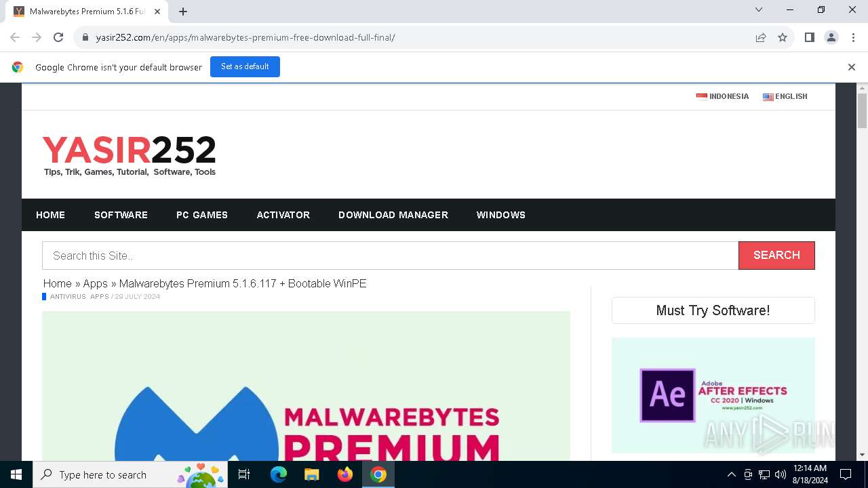This screenshot has width=868, height=488.
Task: Click the 29 JULY 2024 post date
Action: coord(138,297)
